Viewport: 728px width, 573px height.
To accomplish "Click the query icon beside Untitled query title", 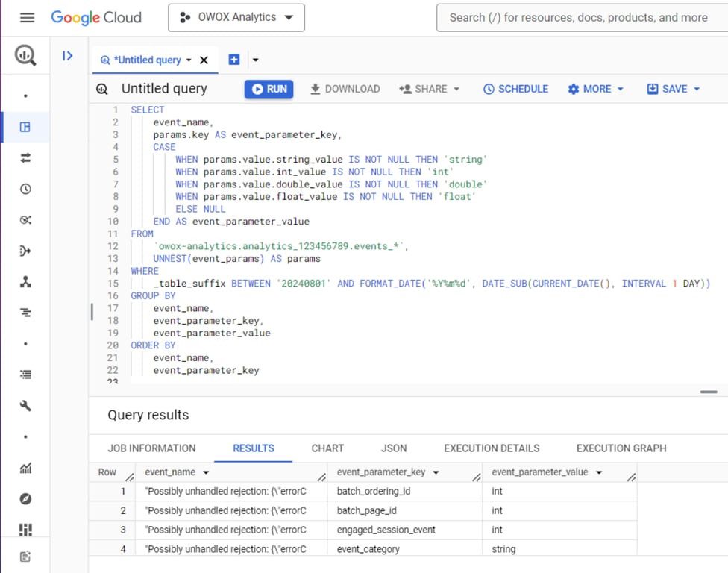I will [x=101, y=89].
